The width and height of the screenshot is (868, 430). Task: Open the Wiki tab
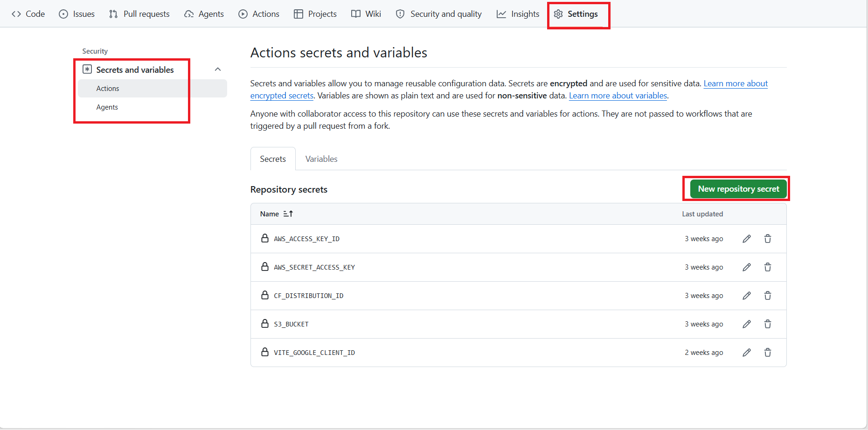366,14
